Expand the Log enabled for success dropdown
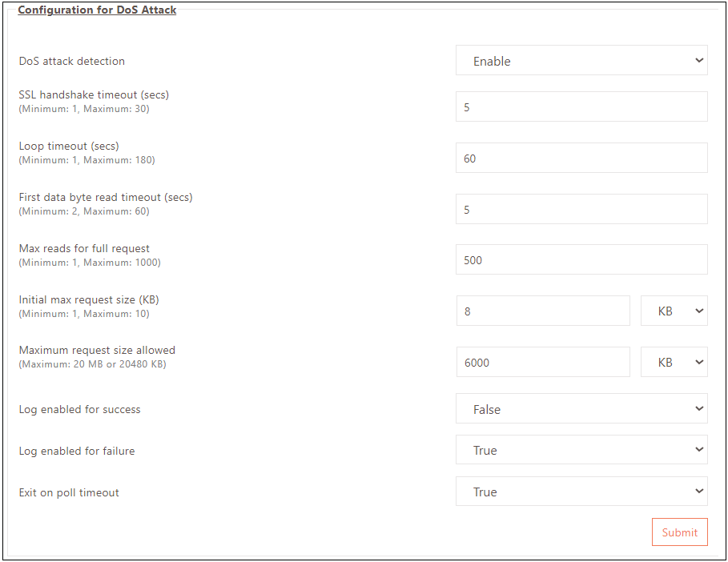This screenshot has width=728, height=562. (581, 409)
